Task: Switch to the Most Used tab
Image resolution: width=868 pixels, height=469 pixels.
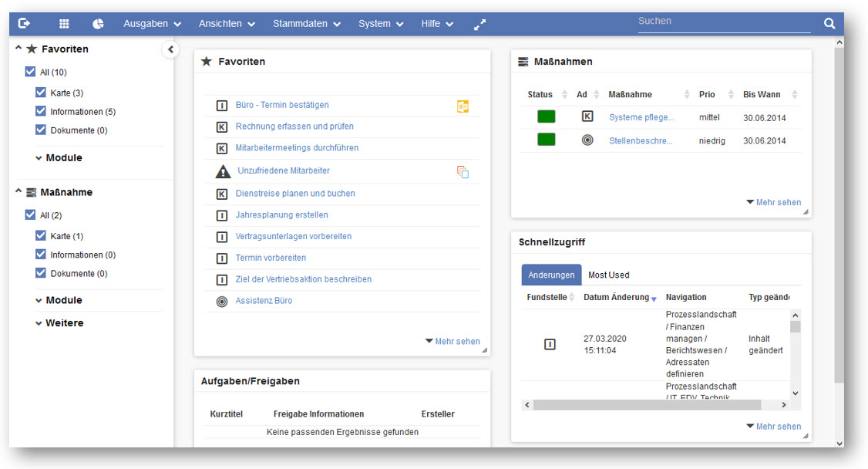Action: pyautogui.click(x=608, y=275)
